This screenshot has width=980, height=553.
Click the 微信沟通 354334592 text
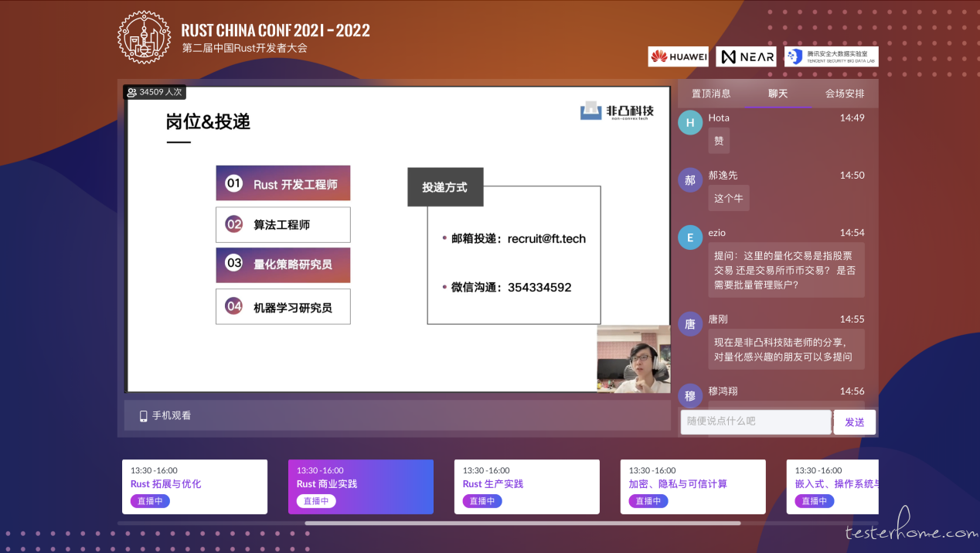[x=511, y=287]
